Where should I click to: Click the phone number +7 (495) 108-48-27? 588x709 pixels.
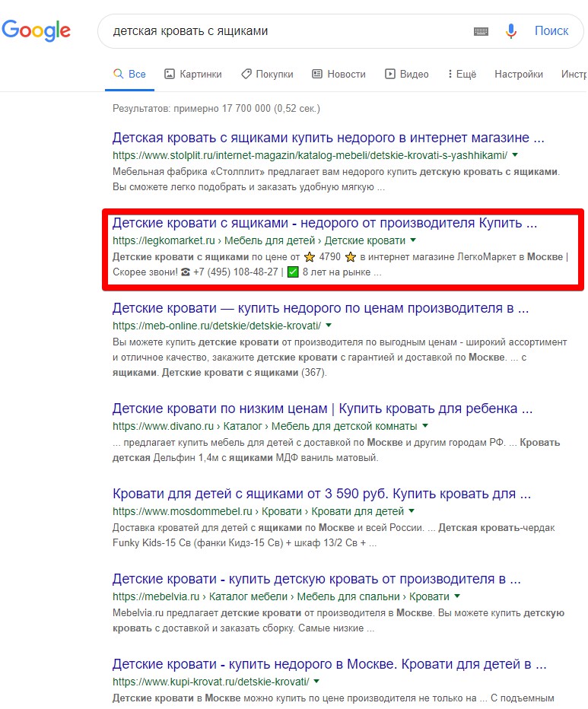coord(236,272)
